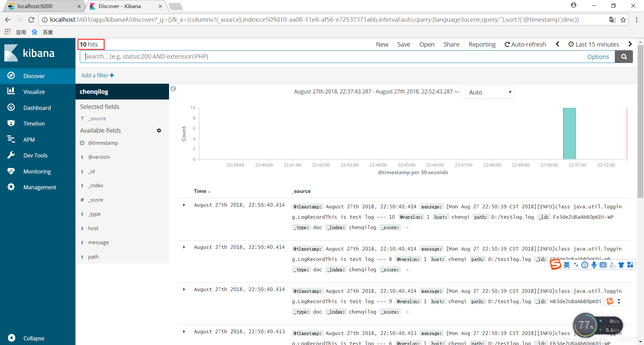
Task: Click the teal histogram bar at 22:50:30
Action: 569,133
